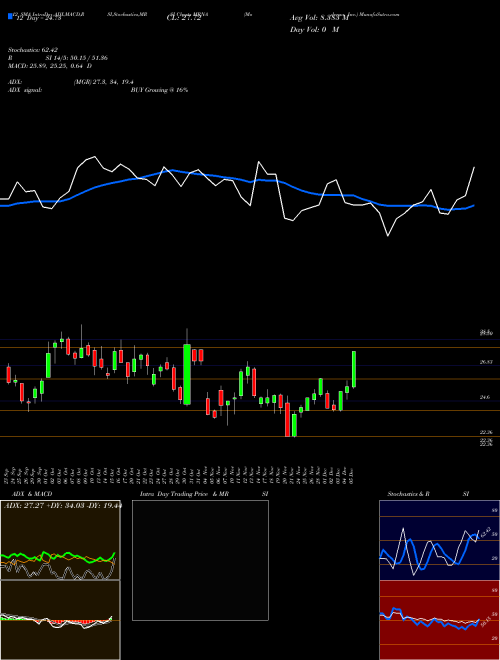Click the "SI 14/3: 50.15 / 51.86" readout

77,58
